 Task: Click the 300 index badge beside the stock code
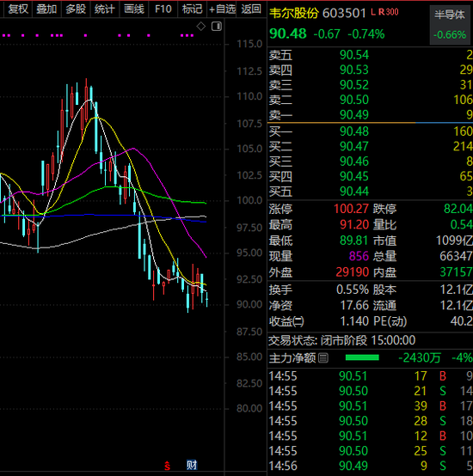click(x=392, y=12)
